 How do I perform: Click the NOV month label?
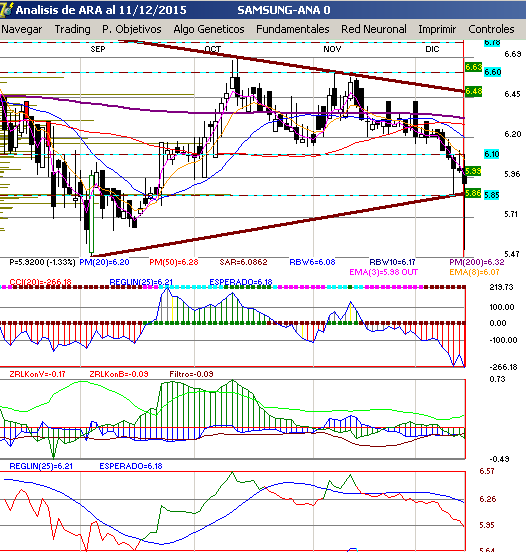(x=332, y=49)
